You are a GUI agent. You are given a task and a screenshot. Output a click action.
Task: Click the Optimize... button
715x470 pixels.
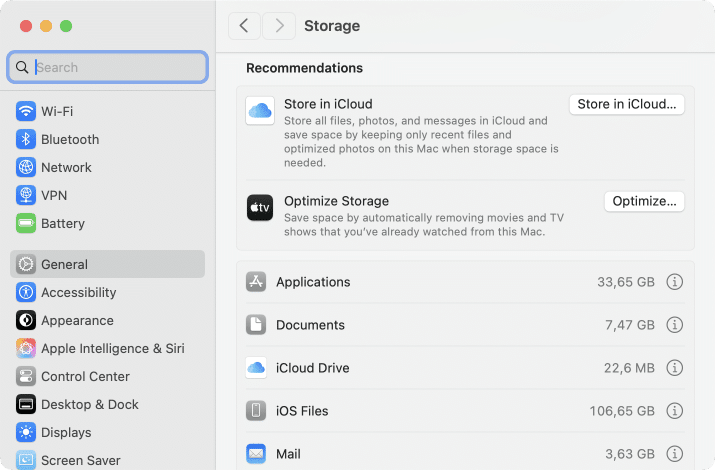pyautogui.click(x=644, y=201)
